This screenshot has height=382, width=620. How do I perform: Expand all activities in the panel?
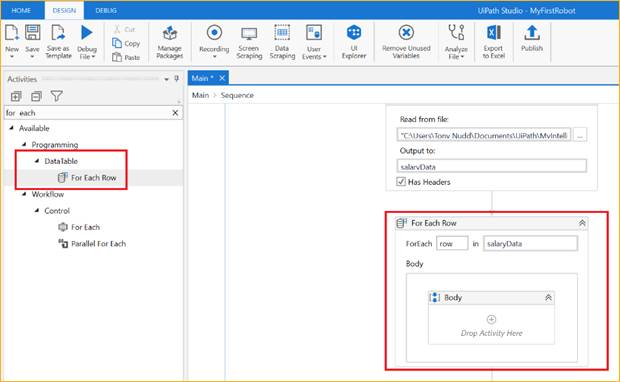point(16,96)
